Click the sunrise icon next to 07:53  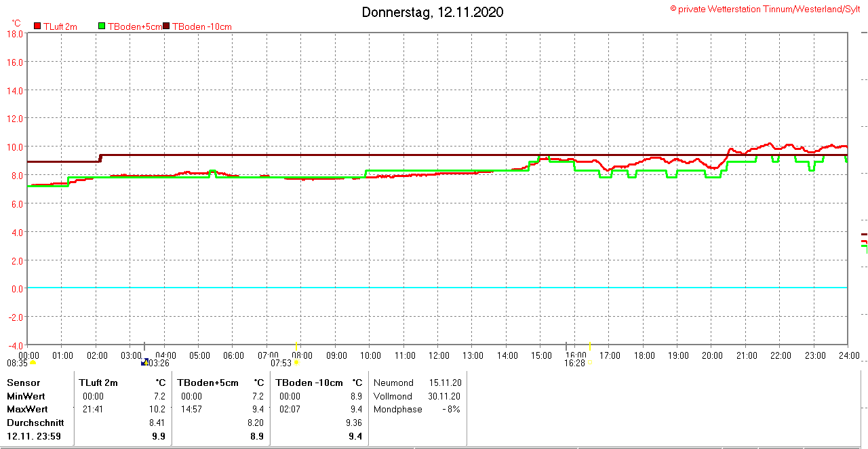point(296,363)
